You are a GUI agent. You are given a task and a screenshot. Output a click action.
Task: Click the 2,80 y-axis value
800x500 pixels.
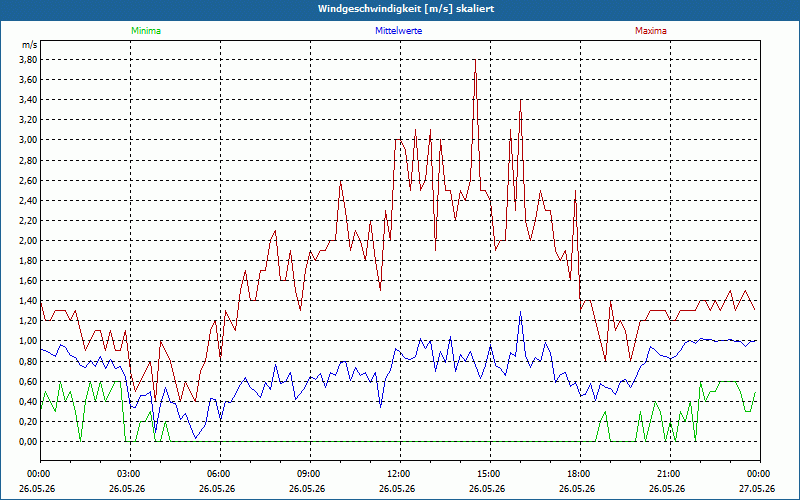(x=28, y=160)
